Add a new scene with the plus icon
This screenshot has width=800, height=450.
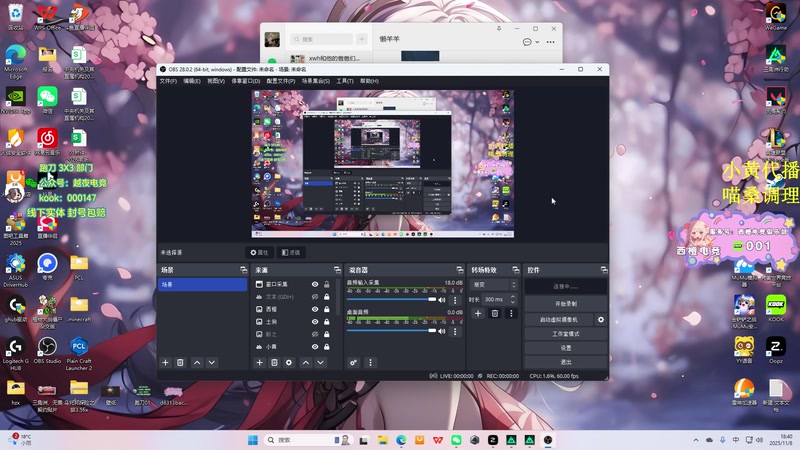[165, 362]
